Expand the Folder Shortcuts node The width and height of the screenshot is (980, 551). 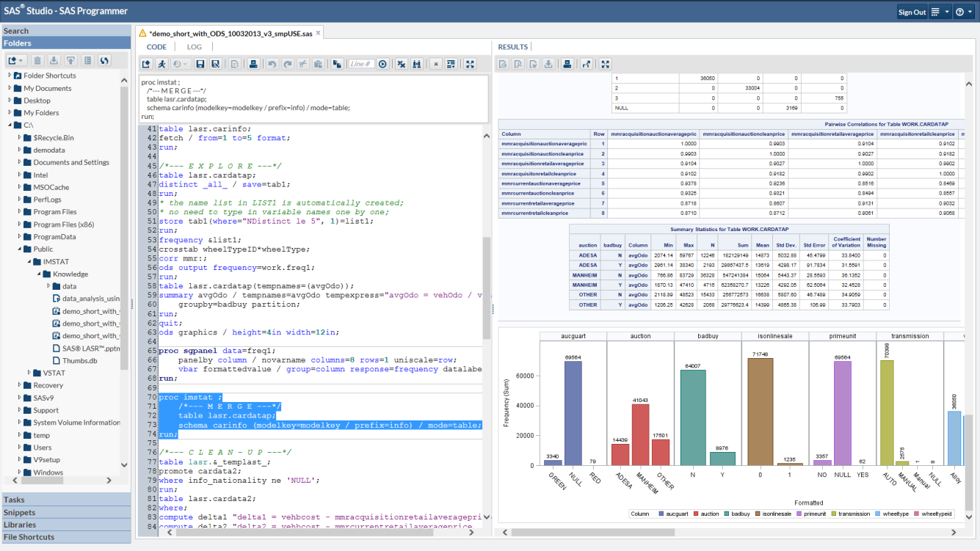pyautogui.click(x=10, y=76)
